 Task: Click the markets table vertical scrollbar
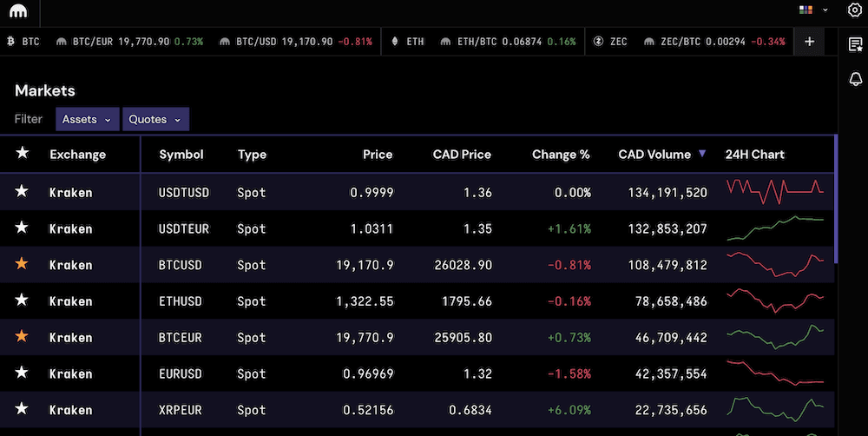(835, 200)
